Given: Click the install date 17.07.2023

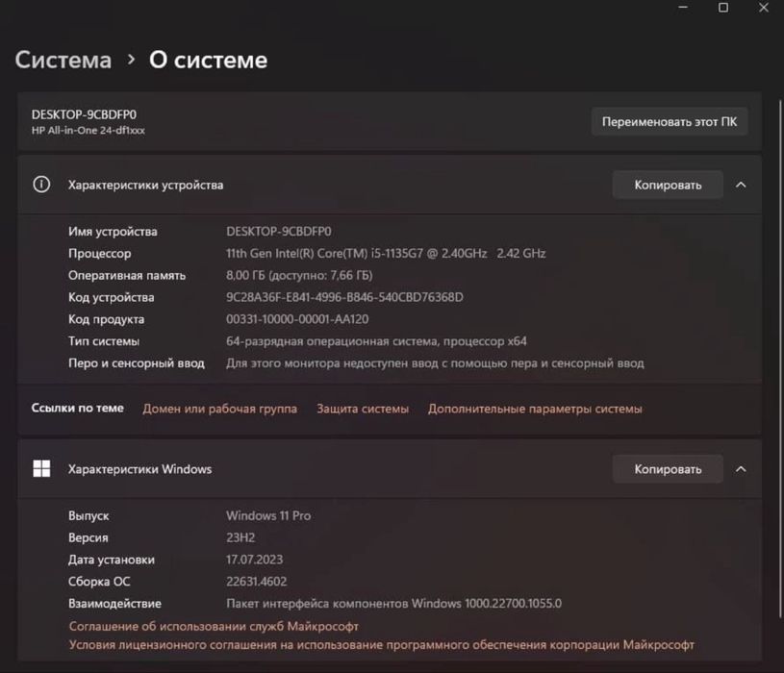Looking at the screenshot, I should point(254,560).
